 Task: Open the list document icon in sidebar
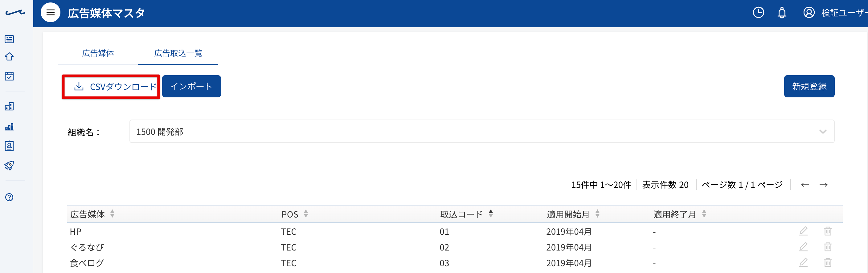(x=10, y=39)
